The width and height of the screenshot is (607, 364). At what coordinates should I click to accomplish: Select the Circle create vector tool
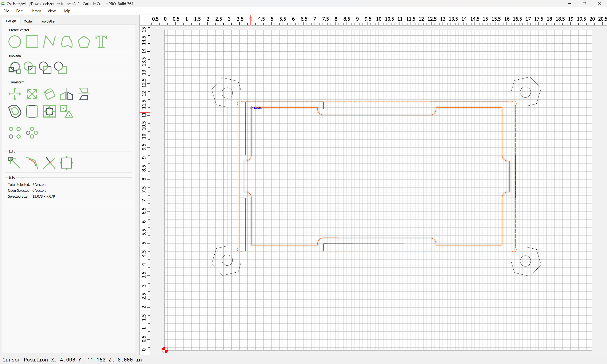15,42
